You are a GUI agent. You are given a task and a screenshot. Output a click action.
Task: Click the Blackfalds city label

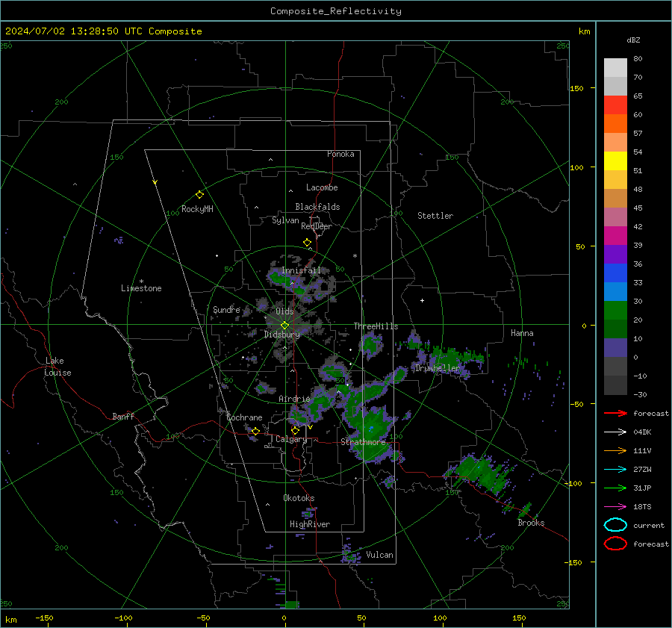(x=317, y=207)
